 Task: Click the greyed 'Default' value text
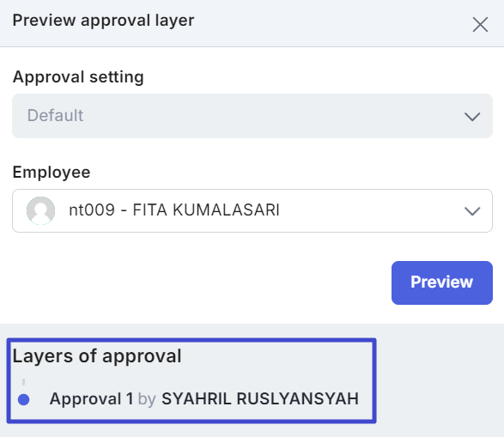point(55,115)
